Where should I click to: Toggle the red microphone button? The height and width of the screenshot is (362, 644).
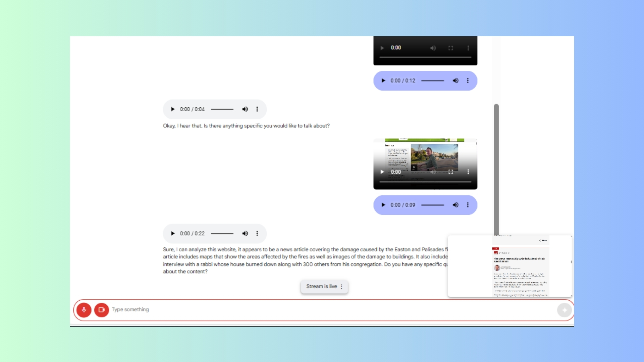tap(84, 310)
